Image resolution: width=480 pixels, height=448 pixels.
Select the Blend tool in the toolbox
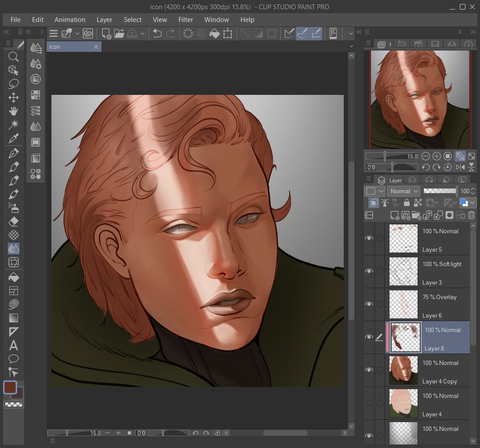tap(13, 249)
